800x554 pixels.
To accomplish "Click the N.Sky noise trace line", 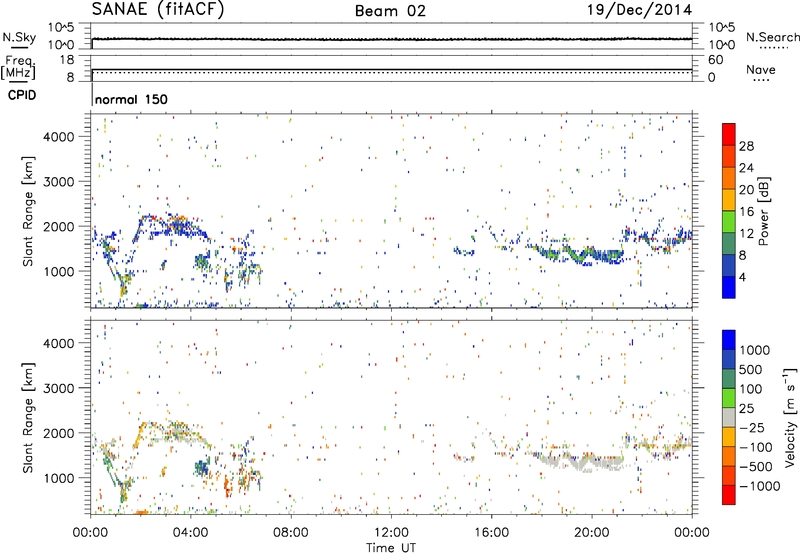I will click(392, 39).
